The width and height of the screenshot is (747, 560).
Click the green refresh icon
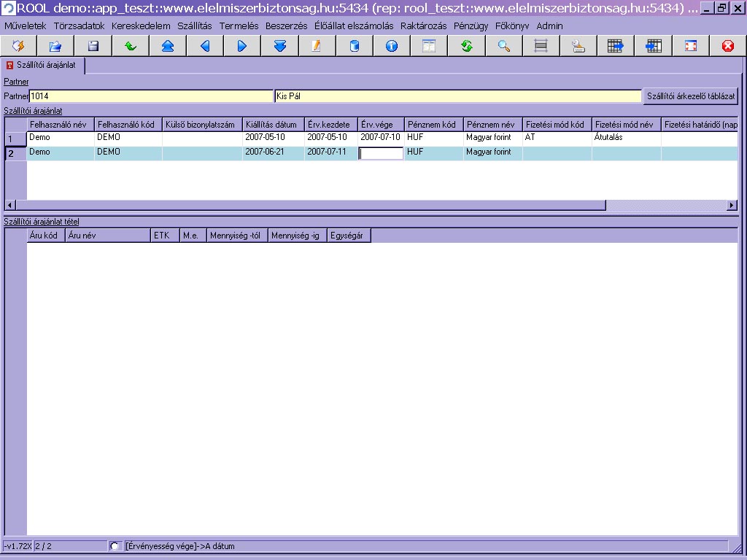coord(466,46)
